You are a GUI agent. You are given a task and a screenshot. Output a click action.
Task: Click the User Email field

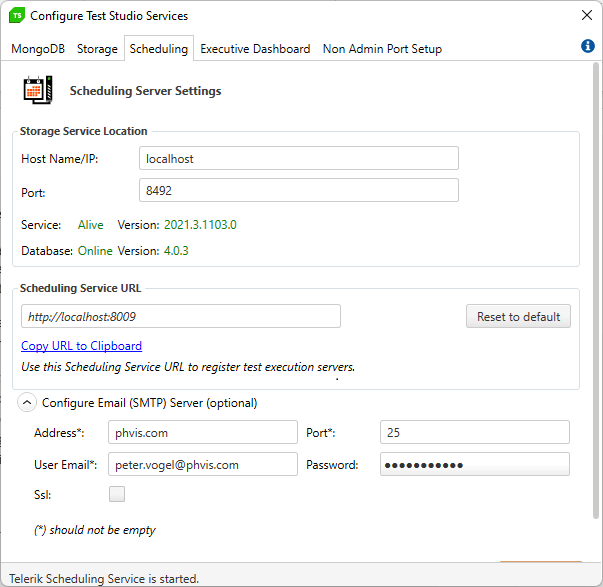pyautogui.click(x=203, y=464)
